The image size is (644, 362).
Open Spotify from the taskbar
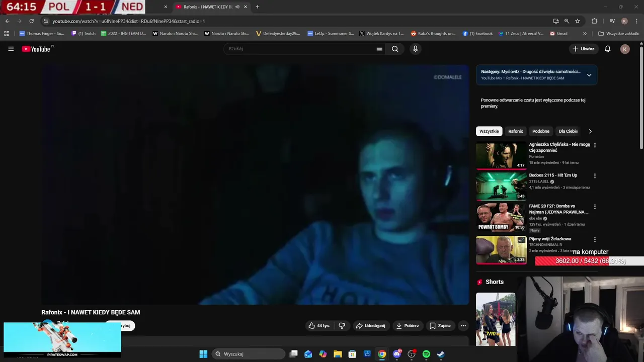pyautogui.click(x=426, y=354)
